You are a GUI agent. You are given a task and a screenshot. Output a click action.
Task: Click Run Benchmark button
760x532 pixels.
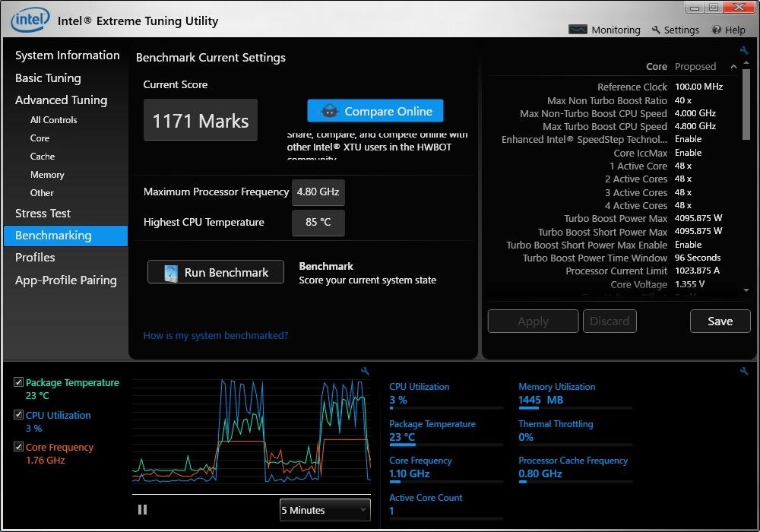click(x=216, y=272)
